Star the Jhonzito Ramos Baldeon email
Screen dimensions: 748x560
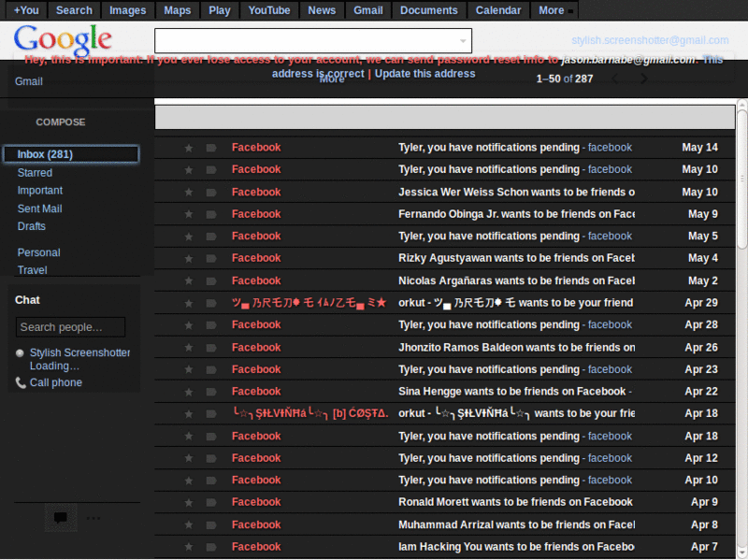[189, 348]
